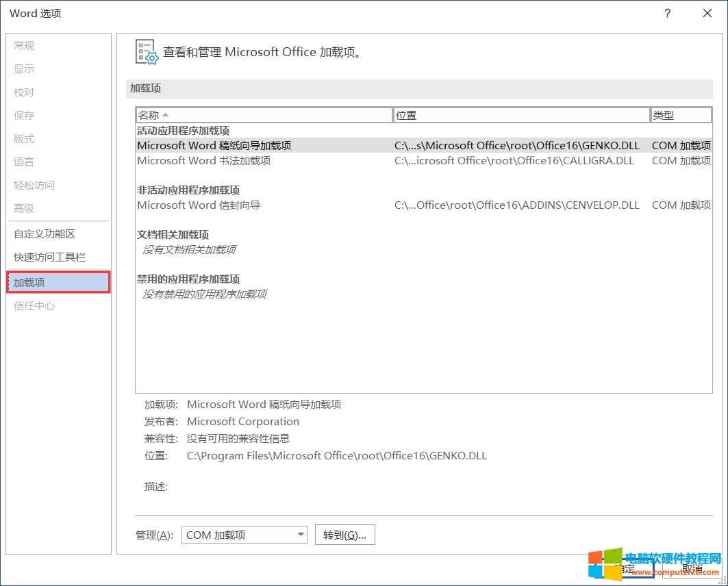Open 快速访问工具栏 settings
Image resolution: width=728 pixels, height=586 pixels.
50,257
